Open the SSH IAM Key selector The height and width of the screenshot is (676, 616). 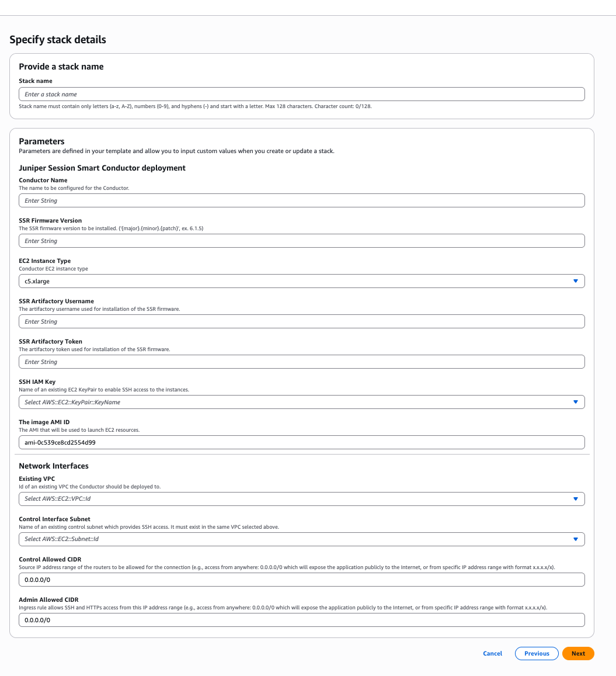[x=292, y=402]
